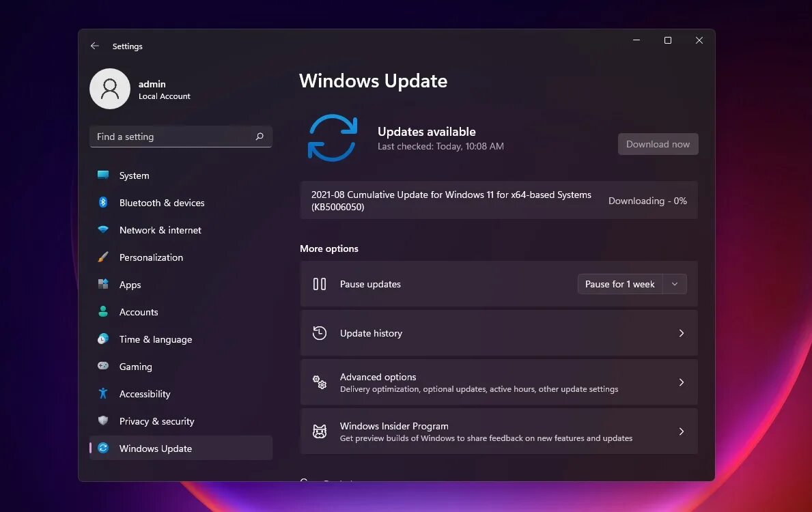The width and height of the screenshot is (812, 512).
Task: Click the admin profile avatar
Action: pos(110,89)
